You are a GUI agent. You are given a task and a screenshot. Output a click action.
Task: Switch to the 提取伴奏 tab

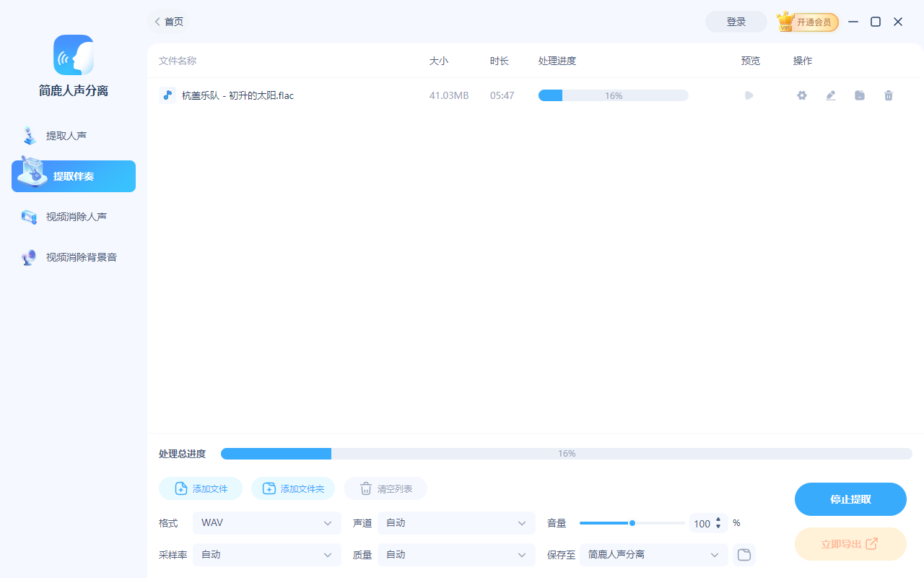click(73, 176)
